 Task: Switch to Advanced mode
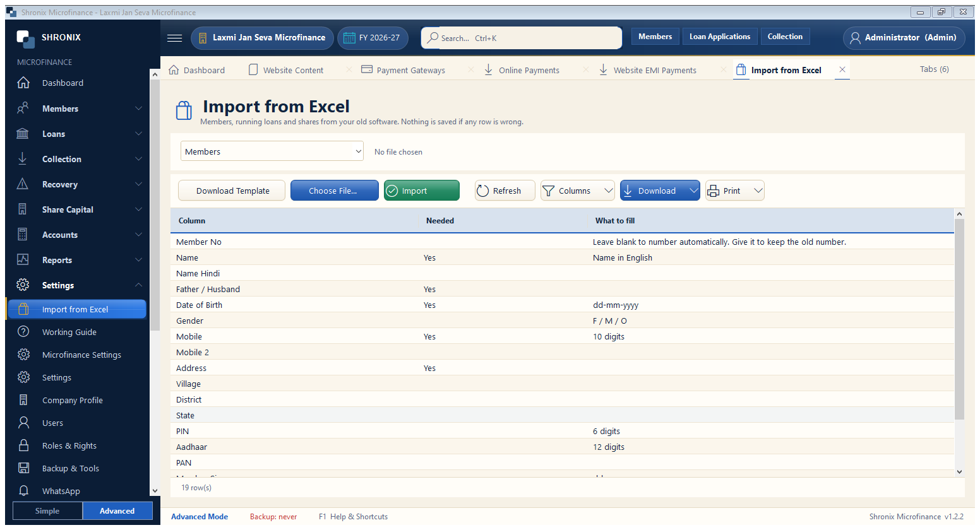(x=117, y=511)
